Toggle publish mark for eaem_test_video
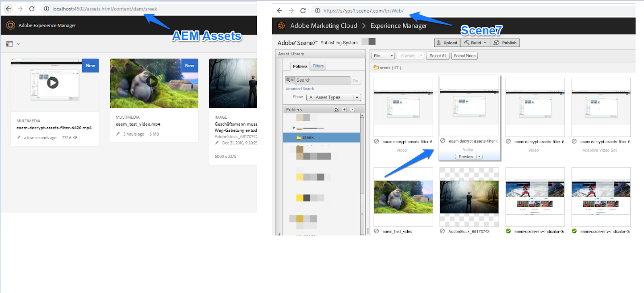The image size is (644, 293). click(376, 231)
